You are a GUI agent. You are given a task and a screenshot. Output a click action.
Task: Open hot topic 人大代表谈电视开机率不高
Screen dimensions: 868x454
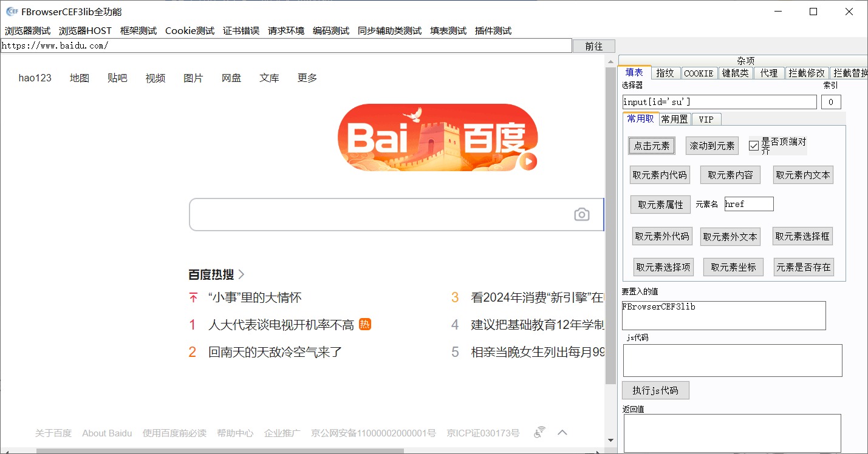281,325
